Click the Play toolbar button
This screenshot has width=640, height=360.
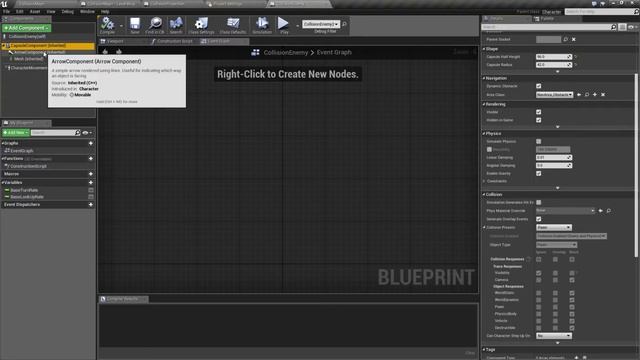tap(283, 24)
